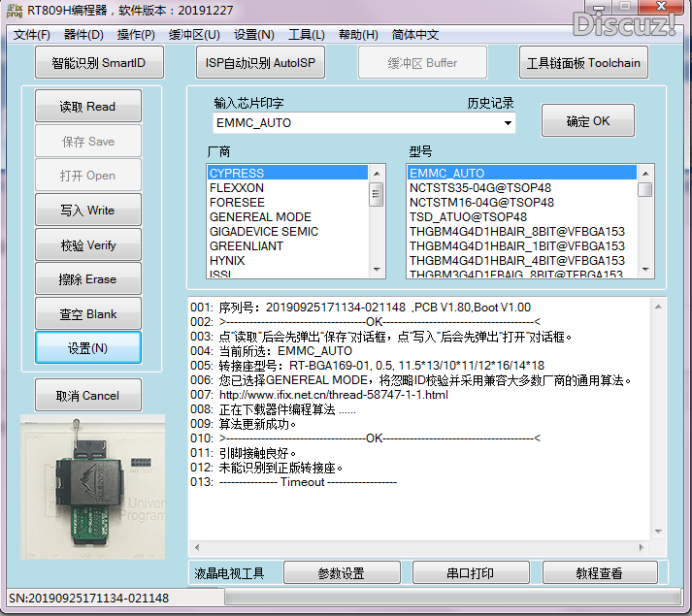Click the 打开 Open button
The width and height of the screenshot is (692, 616).
[87, 176]
